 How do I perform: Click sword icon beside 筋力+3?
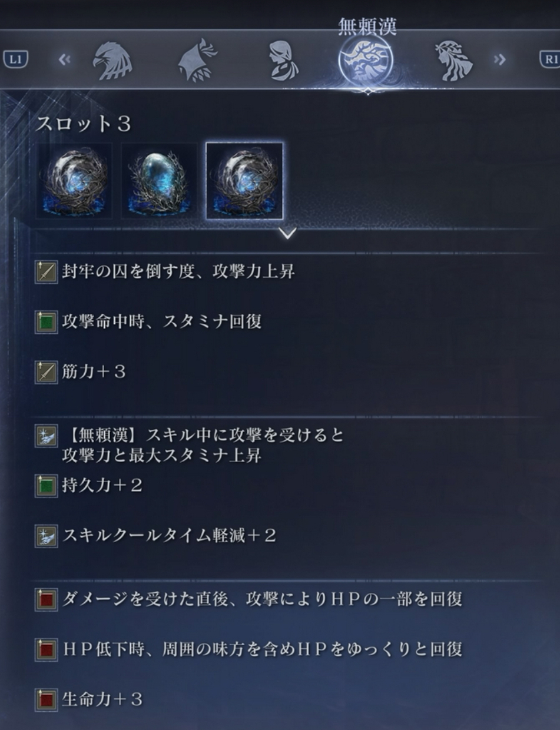(46, 372)
